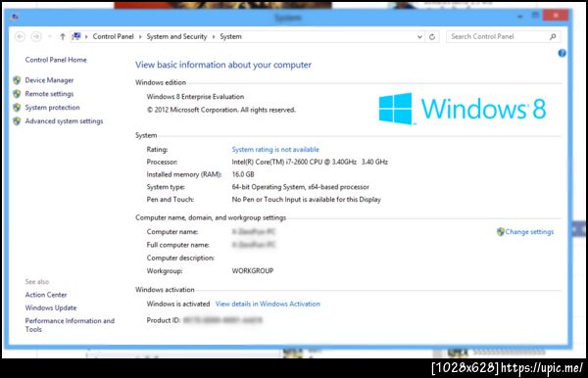Open Control Panel Home

pyautogui.click(x=56, y=60)
